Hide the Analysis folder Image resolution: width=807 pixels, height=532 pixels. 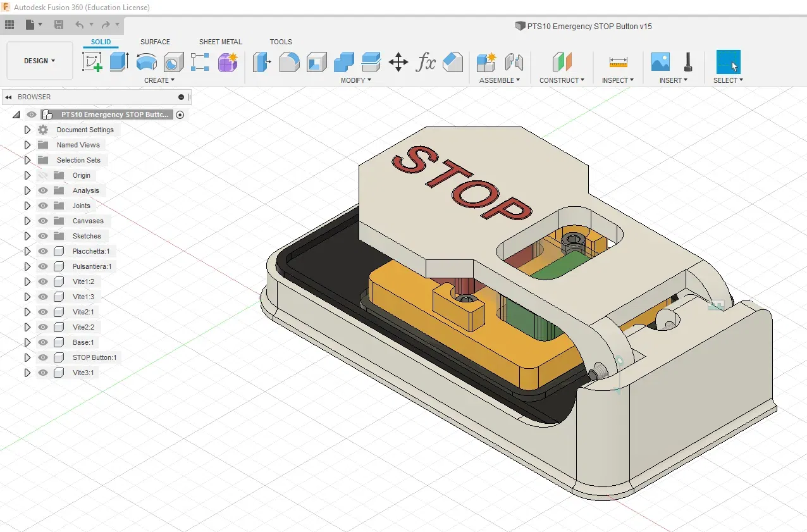point(43,190)
